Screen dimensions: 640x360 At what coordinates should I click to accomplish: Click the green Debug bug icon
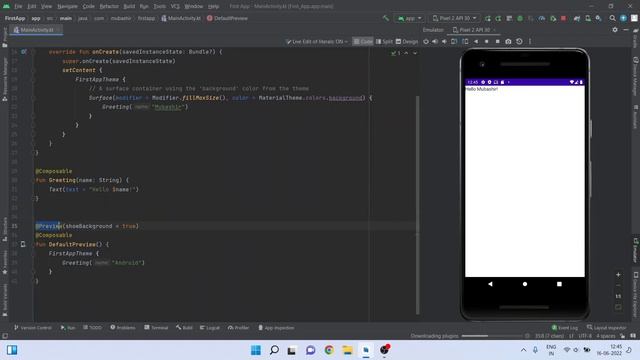(x=520, y=18)
